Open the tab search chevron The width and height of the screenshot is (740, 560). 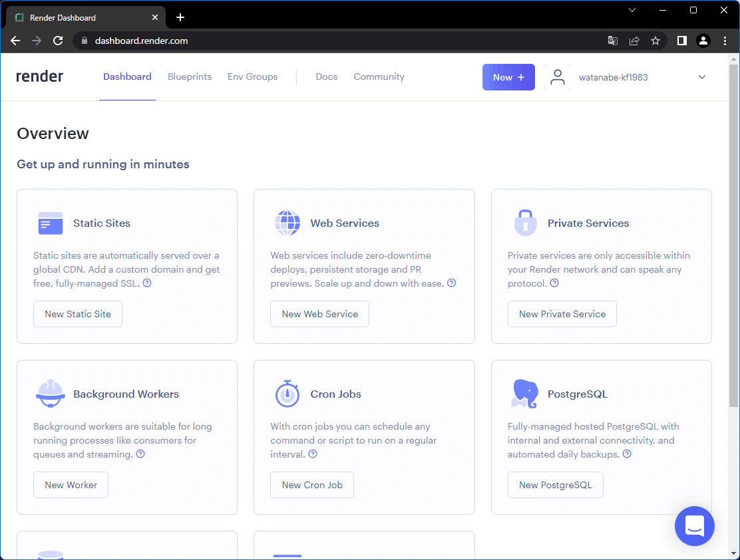[x=632, y=10]
